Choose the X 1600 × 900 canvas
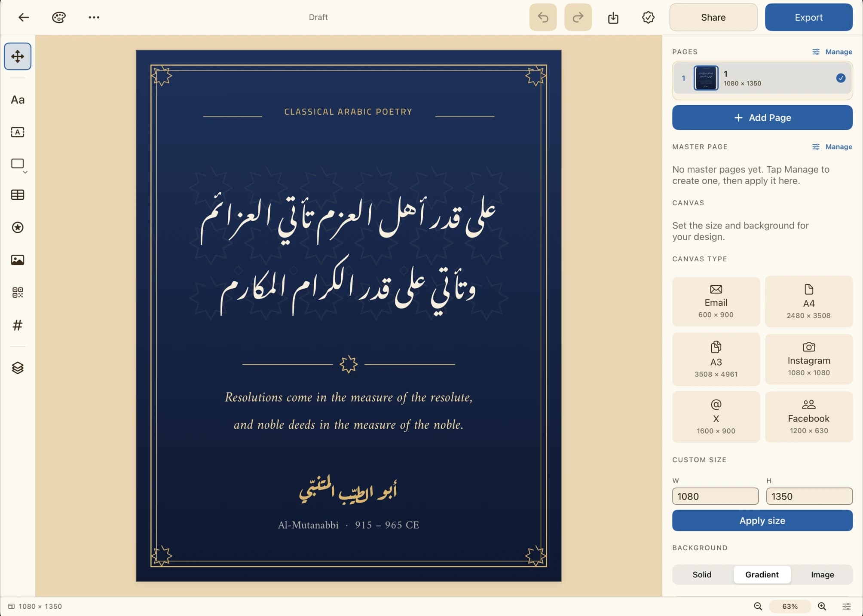 point(716,417)
